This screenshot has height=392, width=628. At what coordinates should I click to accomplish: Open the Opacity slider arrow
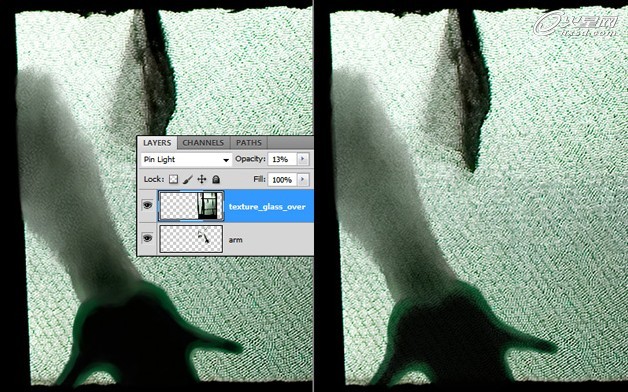tap(303, 159)
